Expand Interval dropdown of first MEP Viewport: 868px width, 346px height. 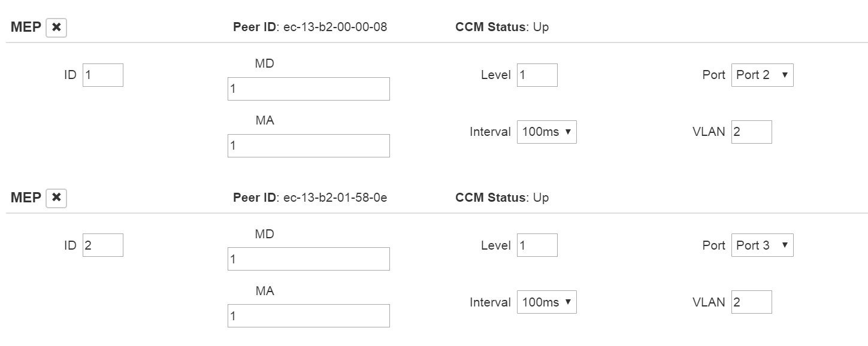pos(546,132)
